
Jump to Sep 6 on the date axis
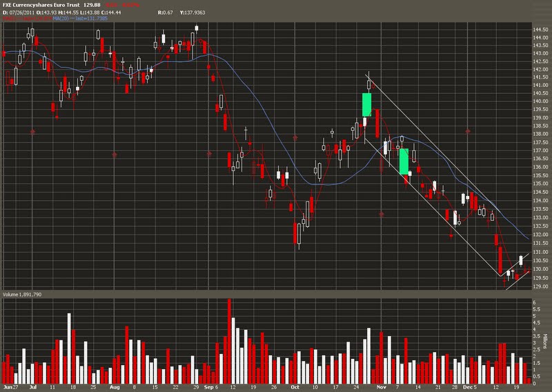[213, 388]
